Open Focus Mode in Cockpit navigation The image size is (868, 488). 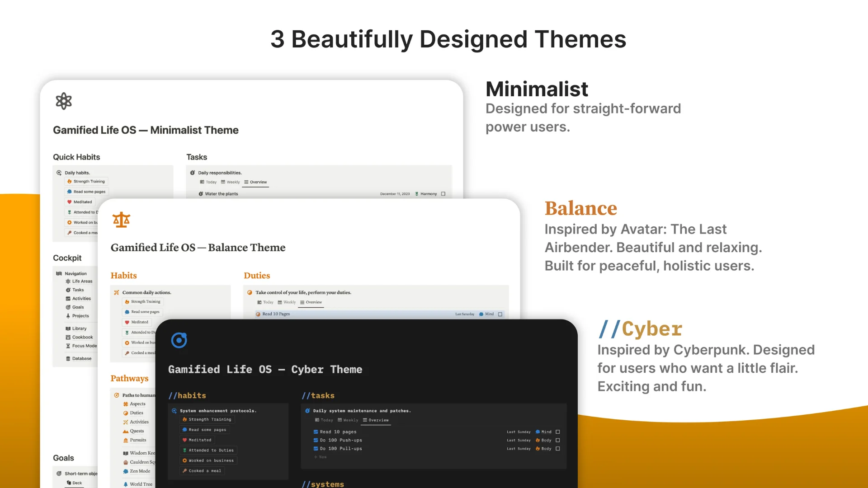(x=84, y=346)
